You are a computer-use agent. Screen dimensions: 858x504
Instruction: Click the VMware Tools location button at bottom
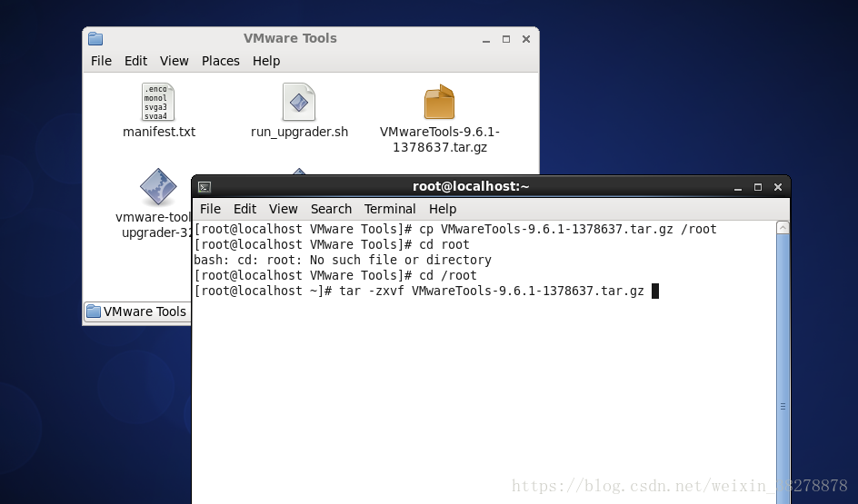(x=137, y=311)
